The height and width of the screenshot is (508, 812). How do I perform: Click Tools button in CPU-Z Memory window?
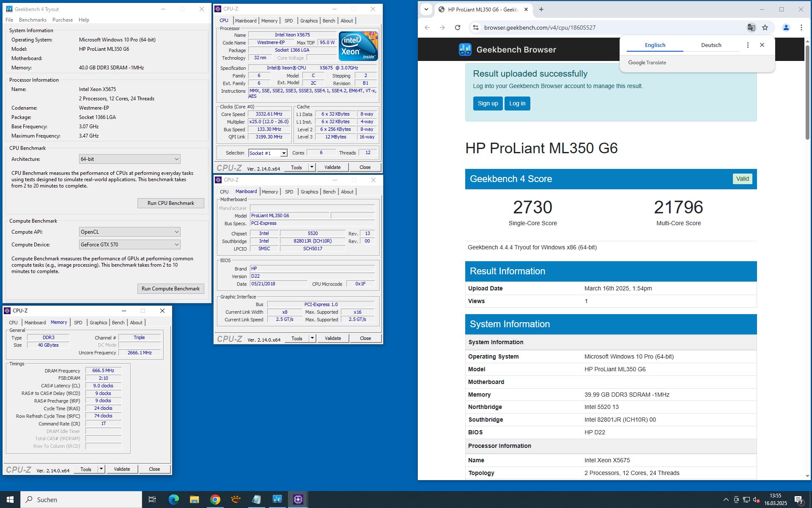pyautogui.click(x=86, y=469)
